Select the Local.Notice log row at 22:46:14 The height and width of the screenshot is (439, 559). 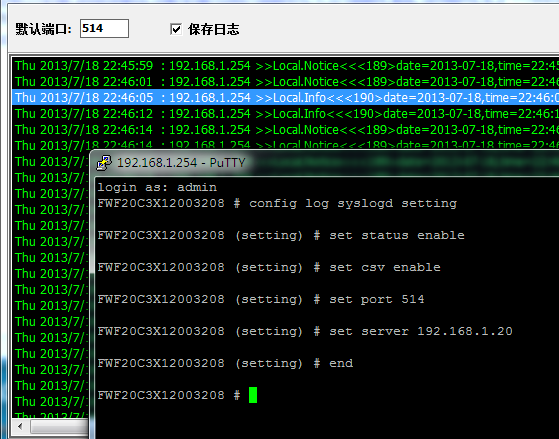pos(286,130)
